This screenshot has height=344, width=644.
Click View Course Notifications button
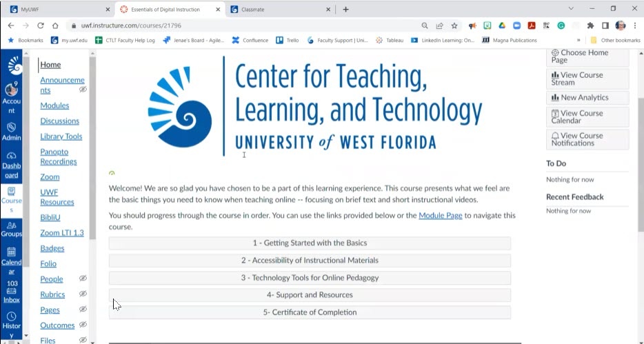click(587, 139)
